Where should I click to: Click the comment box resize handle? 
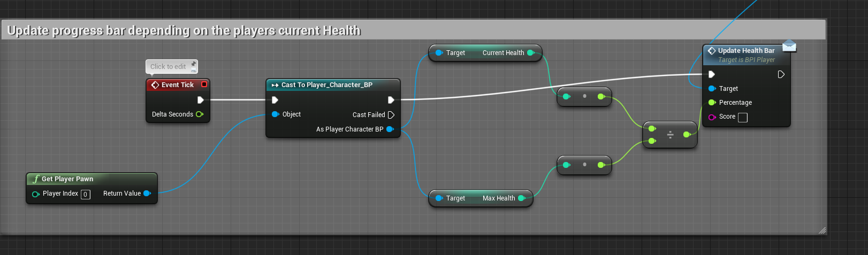(x=822, y=230)
